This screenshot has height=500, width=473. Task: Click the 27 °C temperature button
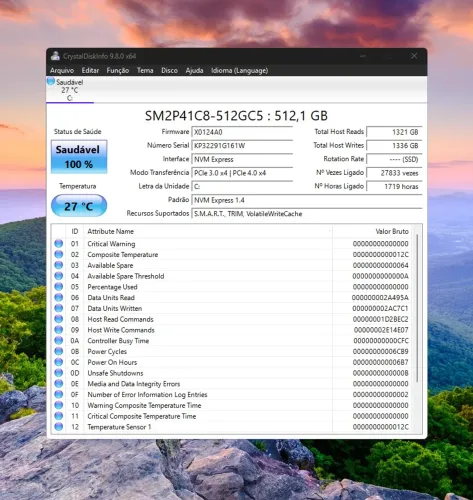(79, 206)
